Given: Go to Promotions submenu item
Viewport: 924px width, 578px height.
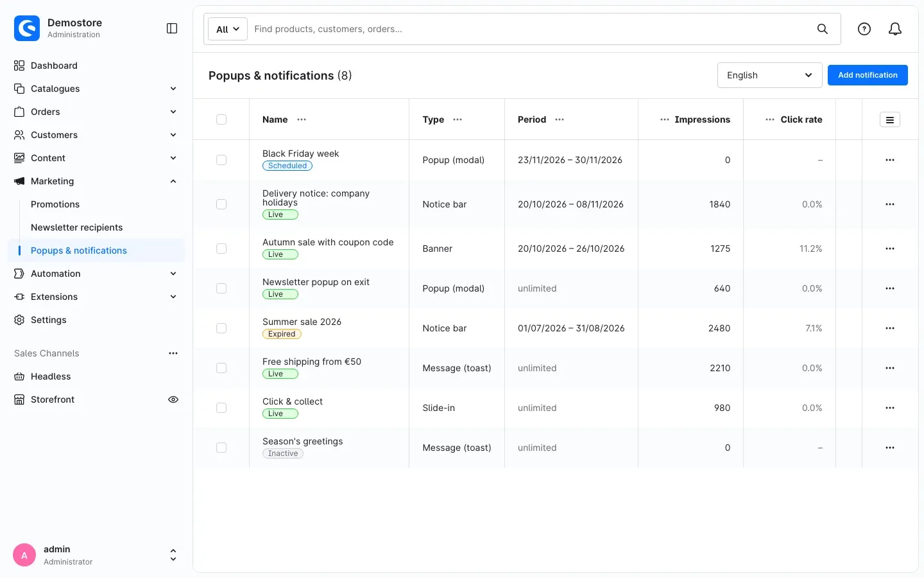Looking at the screenshot, I should (x=55, y=204).
